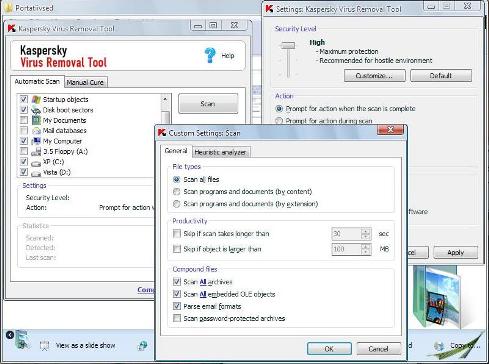The image size is (489, 364).
Task: Select the Scan all files radio button
Action: [x=177, y=179]
